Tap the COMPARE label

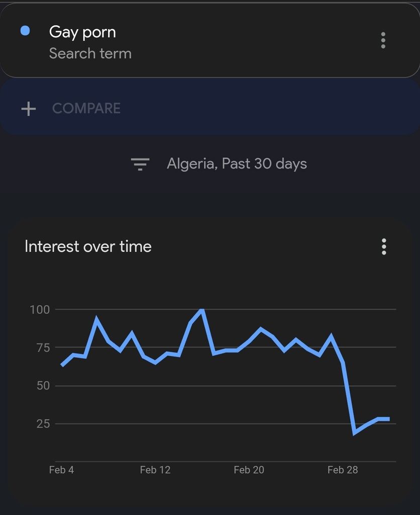click(x=86, y=109)
